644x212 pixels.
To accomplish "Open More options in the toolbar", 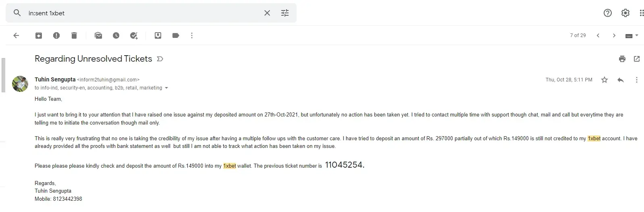I will point(192,35).
